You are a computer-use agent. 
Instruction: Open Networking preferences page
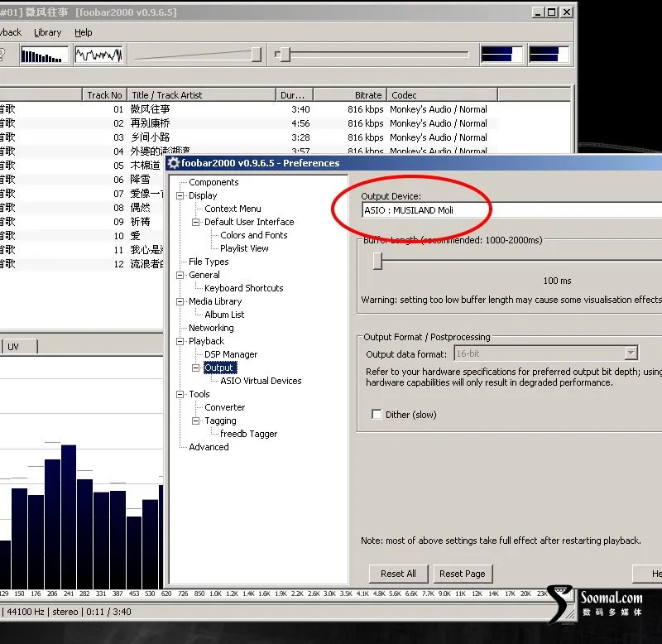(211, 328)
